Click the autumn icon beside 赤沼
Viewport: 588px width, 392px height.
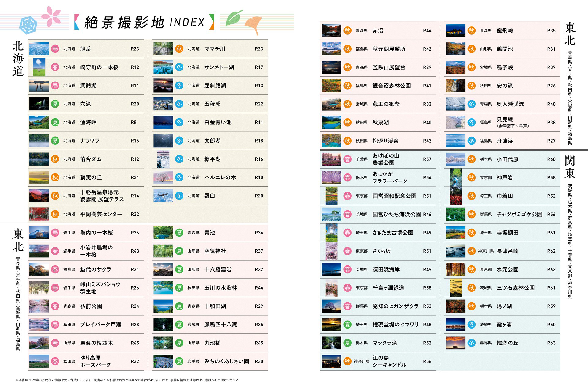[x=347, y=30]
